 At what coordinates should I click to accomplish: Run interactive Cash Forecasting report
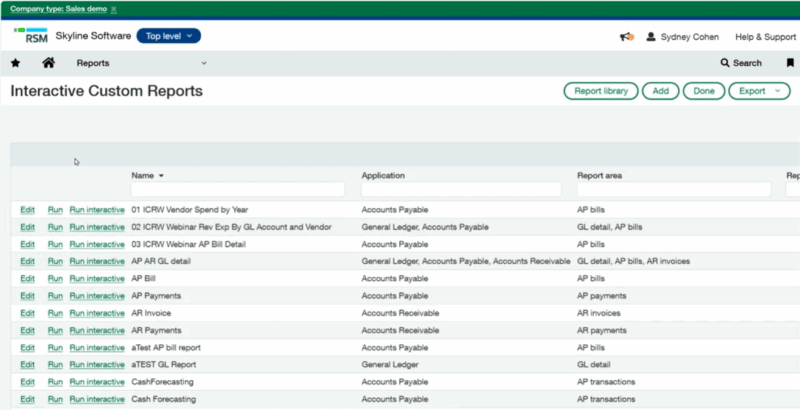click(x=97, y=399)
